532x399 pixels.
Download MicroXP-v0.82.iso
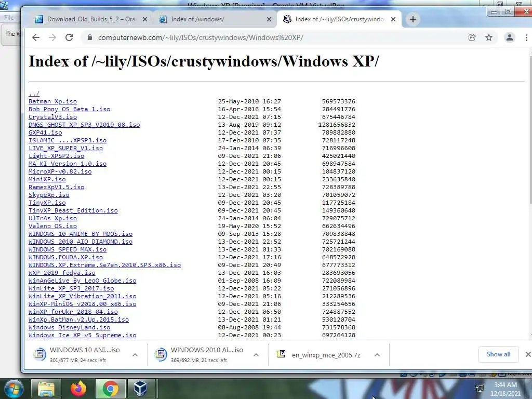point(60,171)
